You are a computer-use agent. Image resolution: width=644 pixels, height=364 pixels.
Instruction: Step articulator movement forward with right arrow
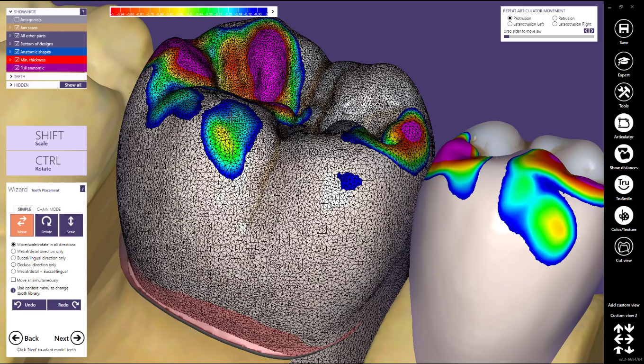[592, 31]
